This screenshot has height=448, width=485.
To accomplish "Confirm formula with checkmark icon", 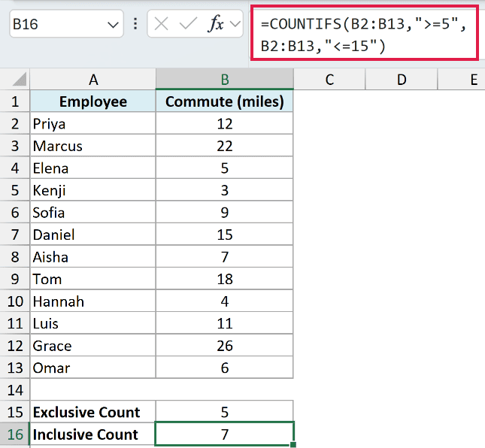I will tap(188, 24).
